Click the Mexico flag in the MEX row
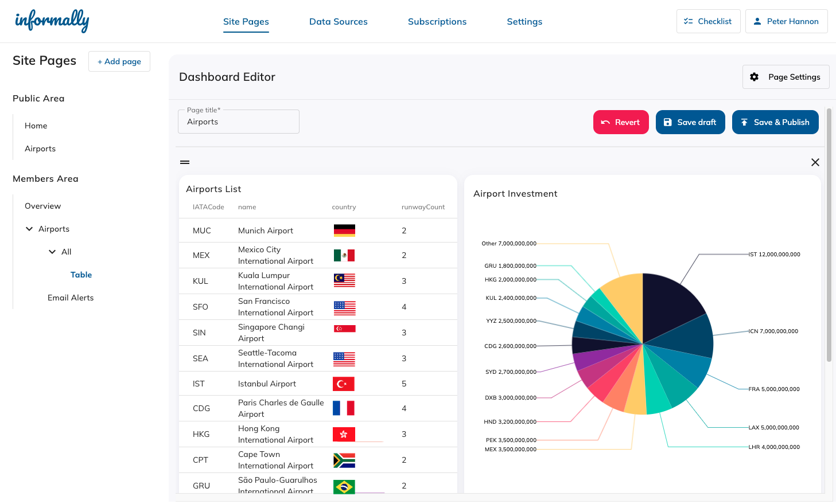Viewport: 836px width, 504px height. coord(344,255)
